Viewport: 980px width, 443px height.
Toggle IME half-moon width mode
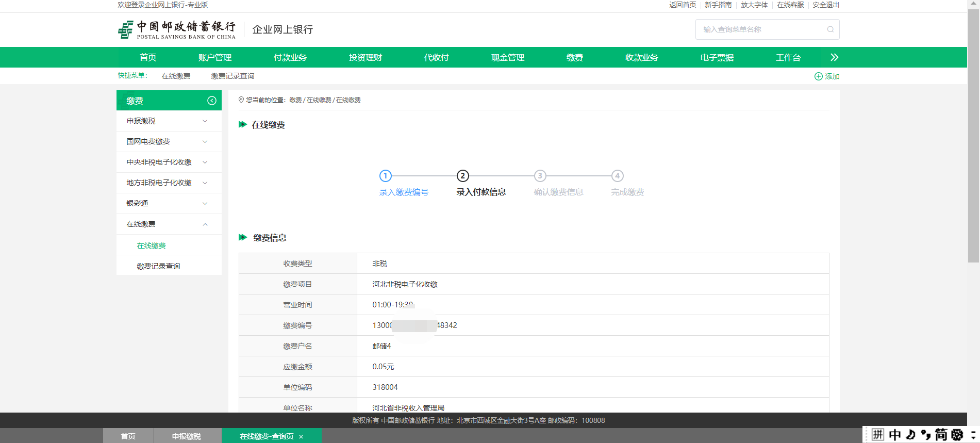pyautogui.click(x=911, y=435)
